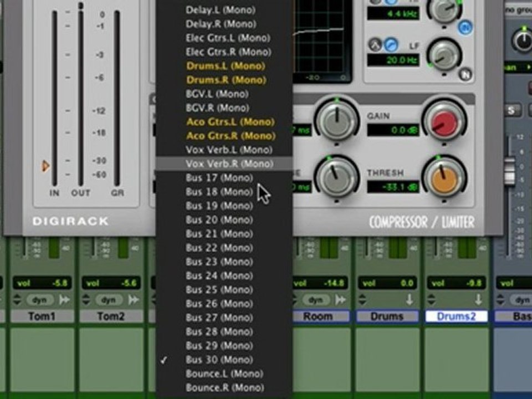Image resolution: width=532 pixels, height=399 pixels.
Task: Click Room track name
Action: click(x=318, y=316)
